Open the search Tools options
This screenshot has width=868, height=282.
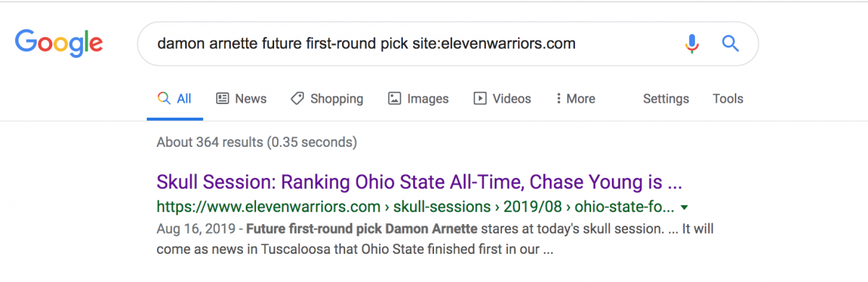point(728,99)
